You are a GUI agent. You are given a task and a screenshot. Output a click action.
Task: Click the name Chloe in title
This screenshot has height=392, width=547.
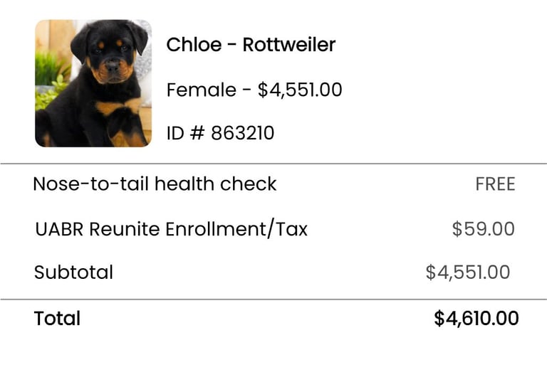(194, 45)
